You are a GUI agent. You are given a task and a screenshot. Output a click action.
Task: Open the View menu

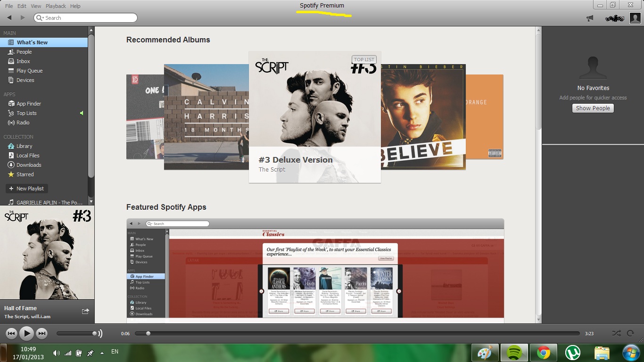(36, 6)
